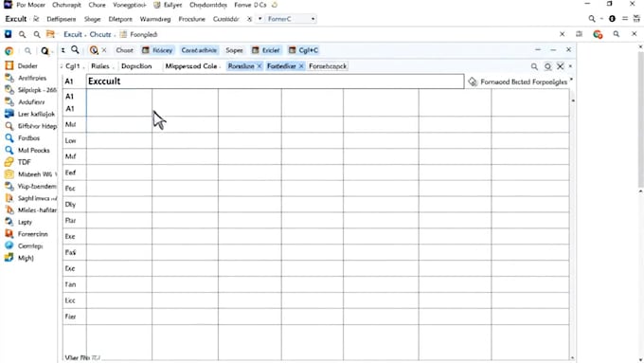Open the Vonegption menu
Image resolution: width=644 pixels, height=363 pixels.
(129, 5)
